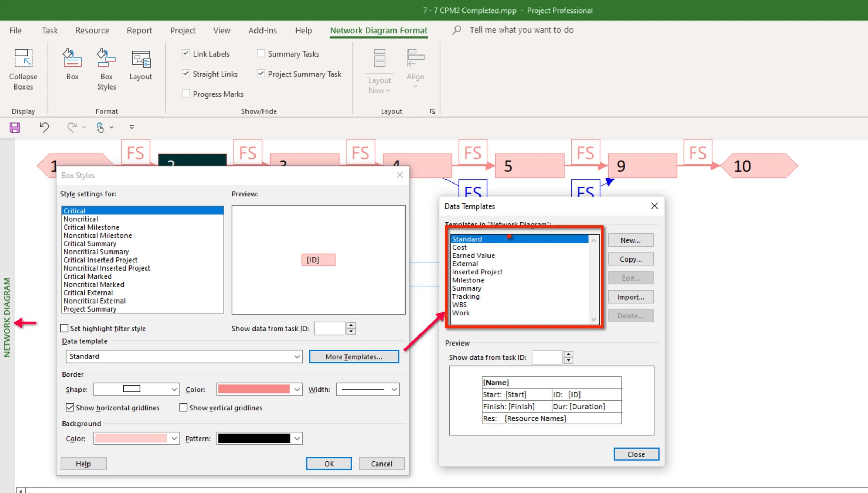Switch to the View tab
The image size is (868, 493).
(x=222, y=31)
